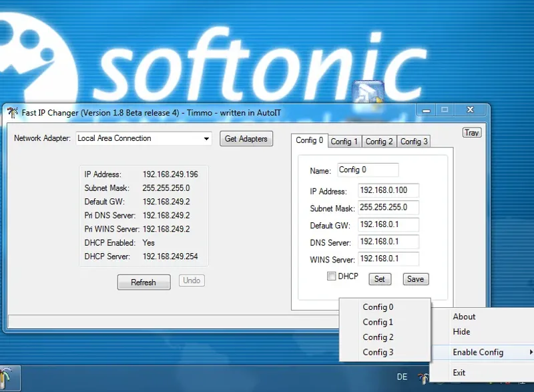Minimize the Fast IP Changer window
The image size is (534, 392).
pos(426,110)
